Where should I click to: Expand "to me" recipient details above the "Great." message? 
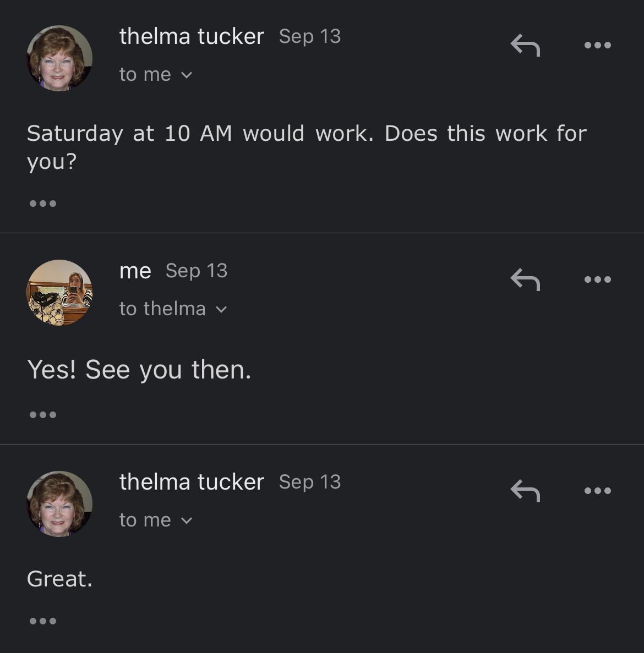tap(156, 520)
